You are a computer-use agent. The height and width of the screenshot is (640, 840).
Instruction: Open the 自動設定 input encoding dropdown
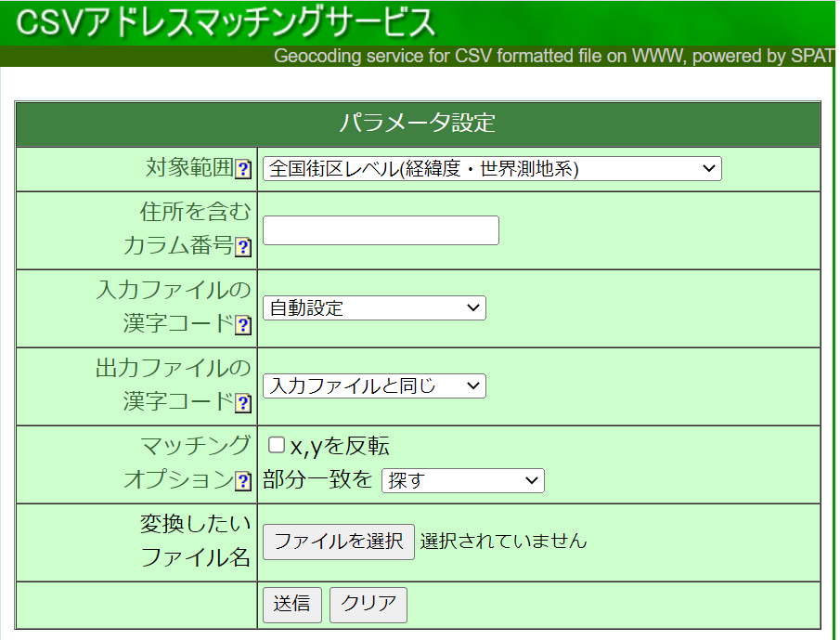[374, 307]
